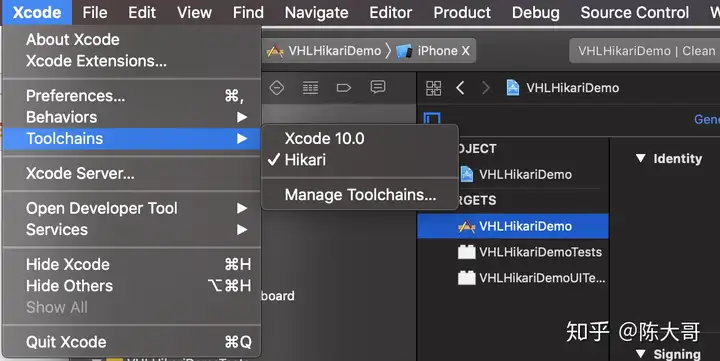Open the tag-shaped breakpoint navigator icon
The height and width of the screenshot is (361, 720).
pyautogui.click(x=343, y=87)
